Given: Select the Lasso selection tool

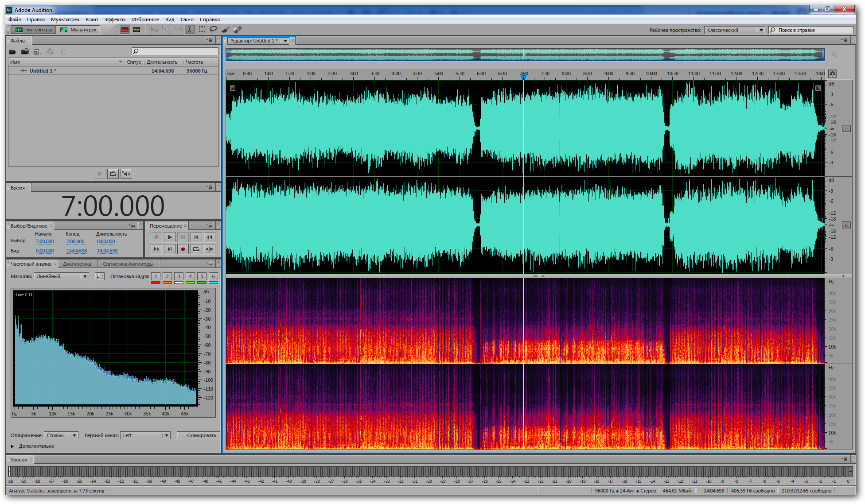Looking at the screenshot, I should pos(214,30).
